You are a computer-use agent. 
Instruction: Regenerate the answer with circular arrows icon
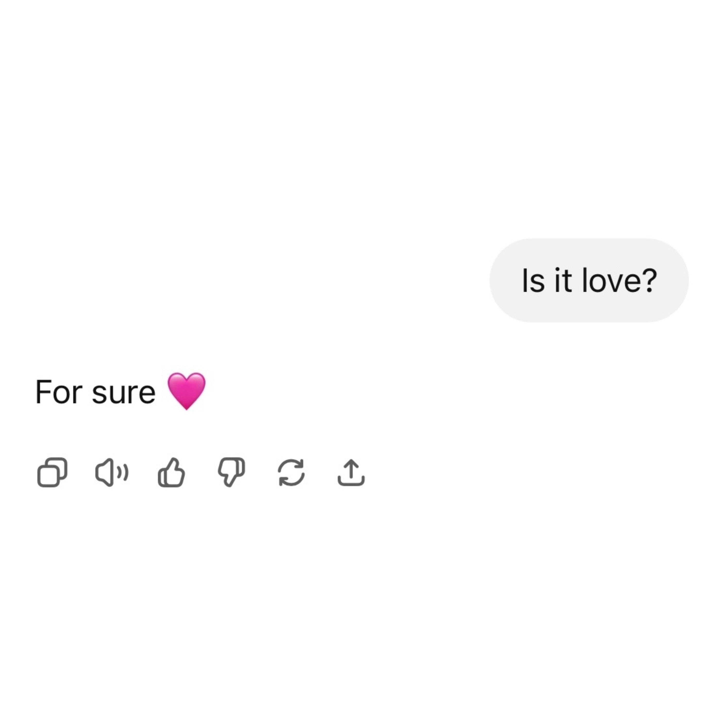point(291,472)
